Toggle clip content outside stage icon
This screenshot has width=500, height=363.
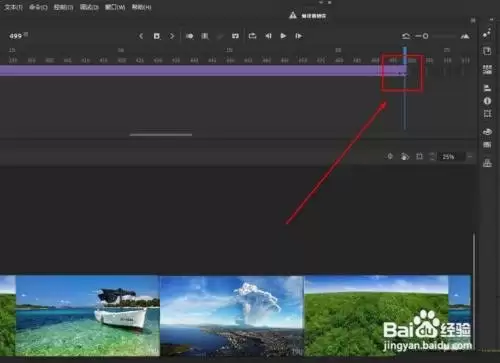pos(420,156)
